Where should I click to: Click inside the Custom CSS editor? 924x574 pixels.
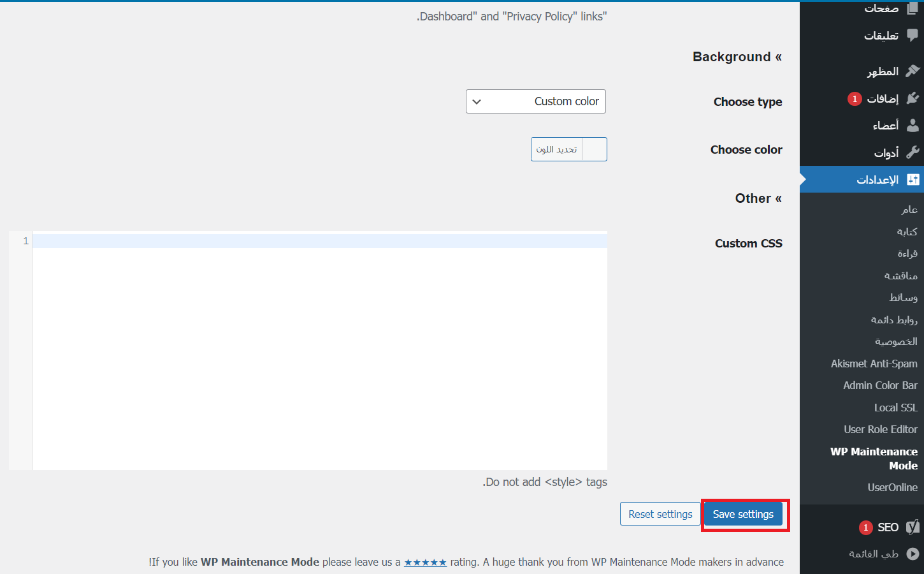(319, 351)
